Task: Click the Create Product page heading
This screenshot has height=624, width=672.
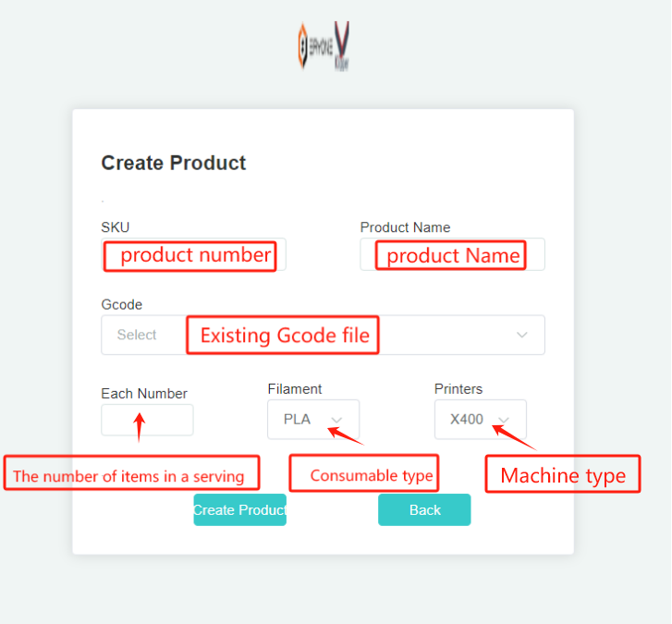Action: (x=174, y=163)
